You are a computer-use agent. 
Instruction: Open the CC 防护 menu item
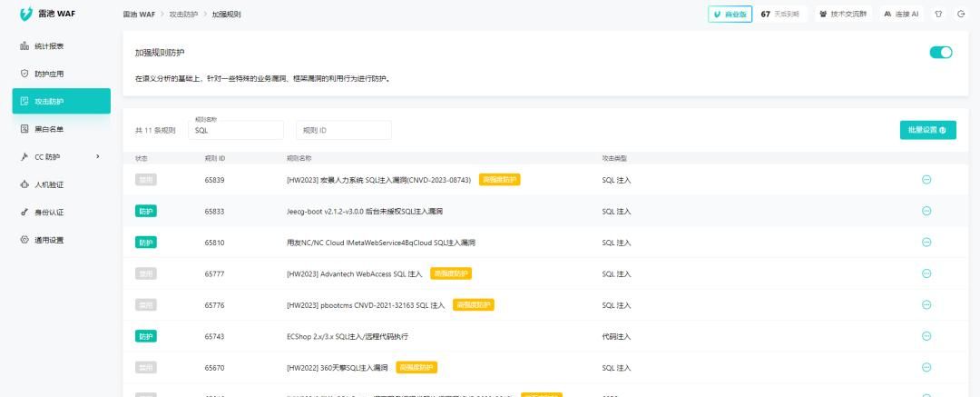[x=62, y=156]
